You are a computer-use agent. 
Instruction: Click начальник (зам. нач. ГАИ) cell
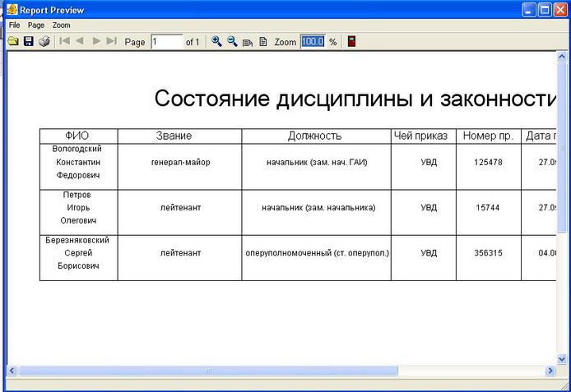point(316,167)
